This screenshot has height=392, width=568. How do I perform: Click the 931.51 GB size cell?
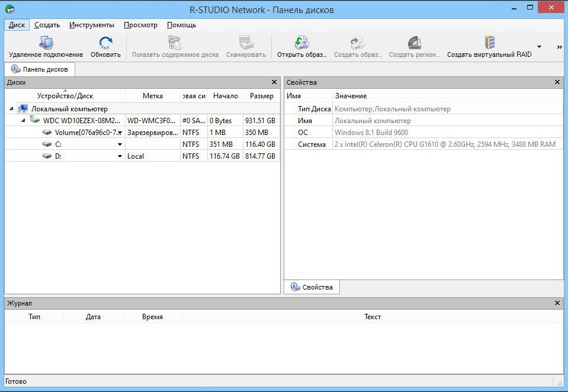[x=260, y=121]
